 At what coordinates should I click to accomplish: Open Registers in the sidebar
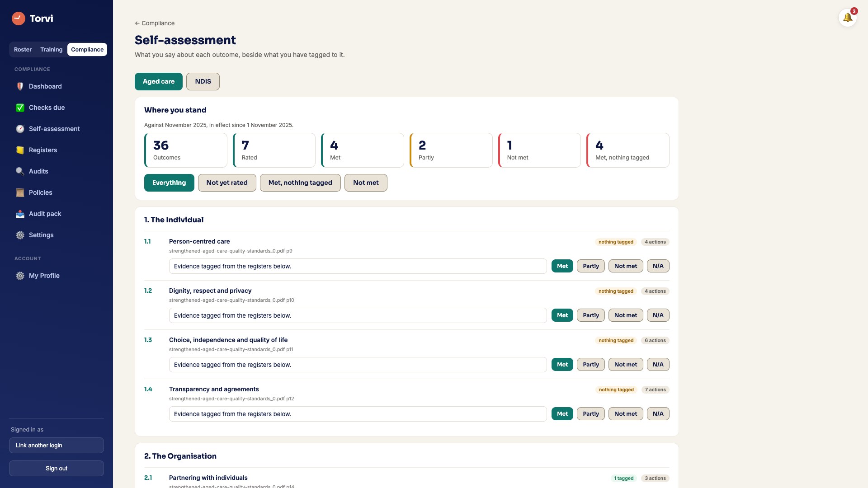pos(57,150)
